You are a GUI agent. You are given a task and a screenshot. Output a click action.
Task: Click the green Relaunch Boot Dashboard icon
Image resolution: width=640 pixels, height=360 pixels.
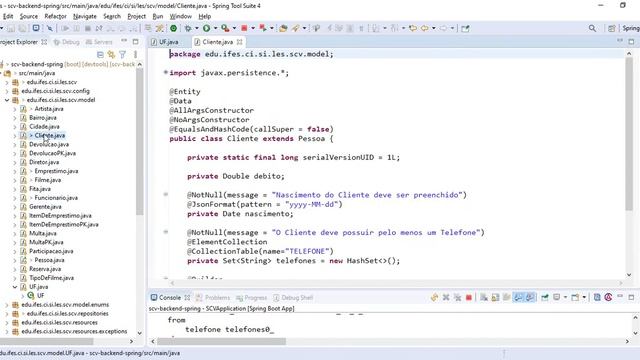(173, 28)
